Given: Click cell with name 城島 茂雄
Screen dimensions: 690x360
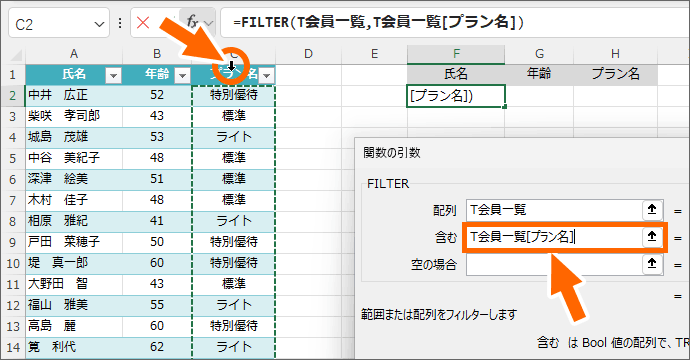Looking at the screenshot, I should [73, 137].
